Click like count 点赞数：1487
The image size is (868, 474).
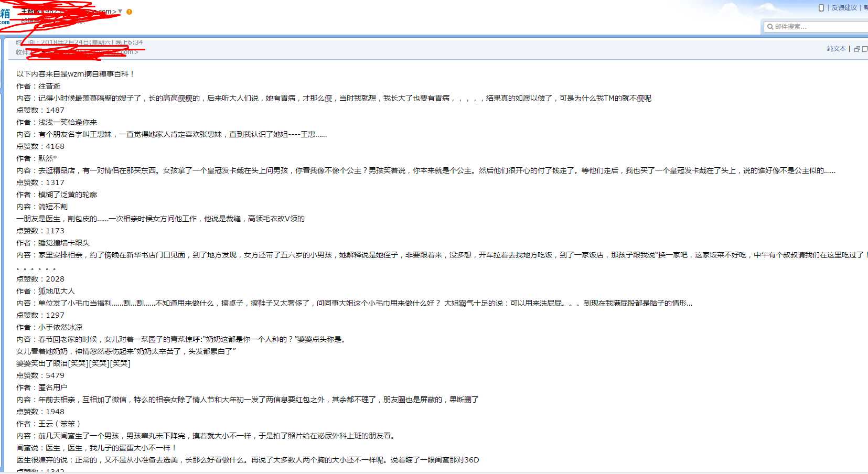point(40,110)
